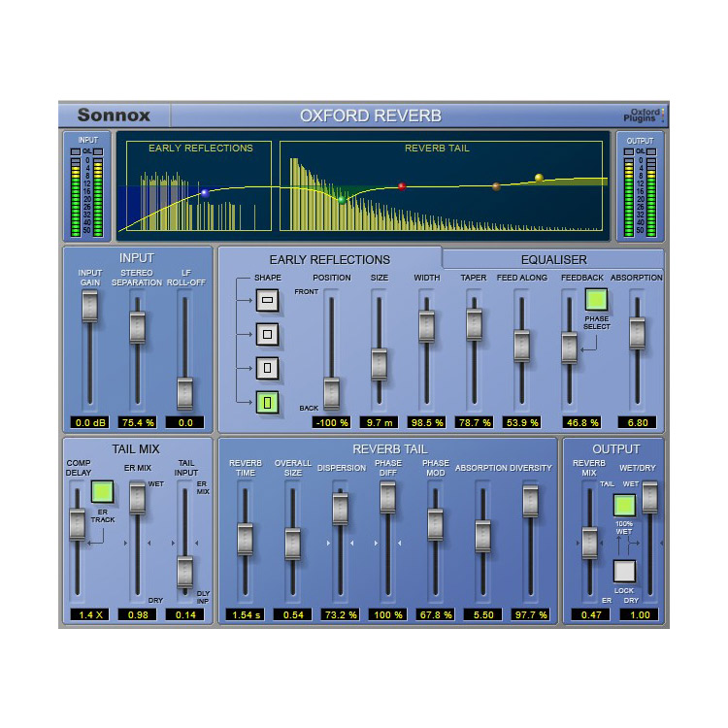Click the Wet/Dry slider handle
This screenshot has height=728, width=728.
click(649, 497)
